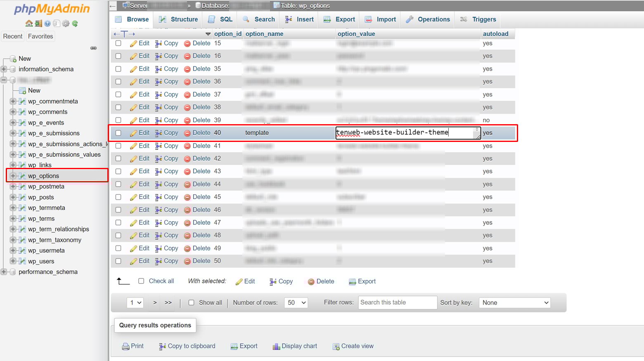Click the phpMyAdmin home icon

coord(29,24)
